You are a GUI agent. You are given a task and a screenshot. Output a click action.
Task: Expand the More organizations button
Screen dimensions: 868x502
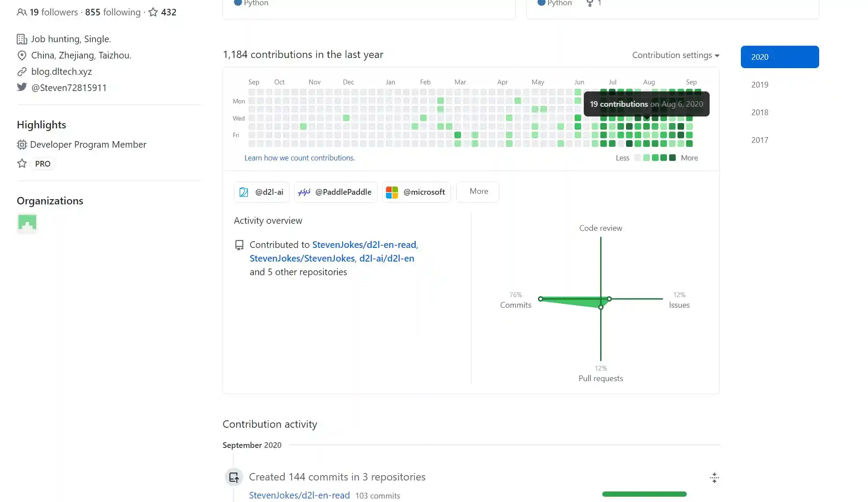coord(478,192)
